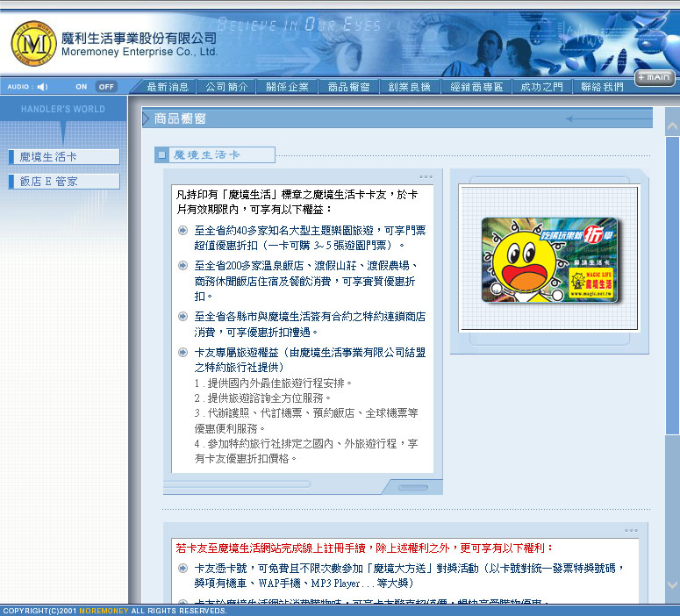Click the bullet icon beside 至全省各縣市 paragraph

(183, 316)
